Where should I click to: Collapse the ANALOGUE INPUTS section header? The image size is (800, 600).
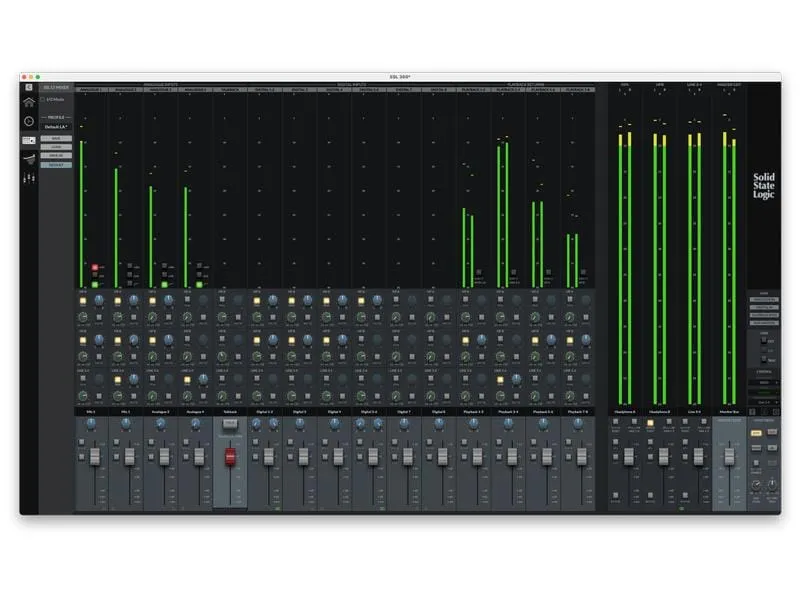161,85
